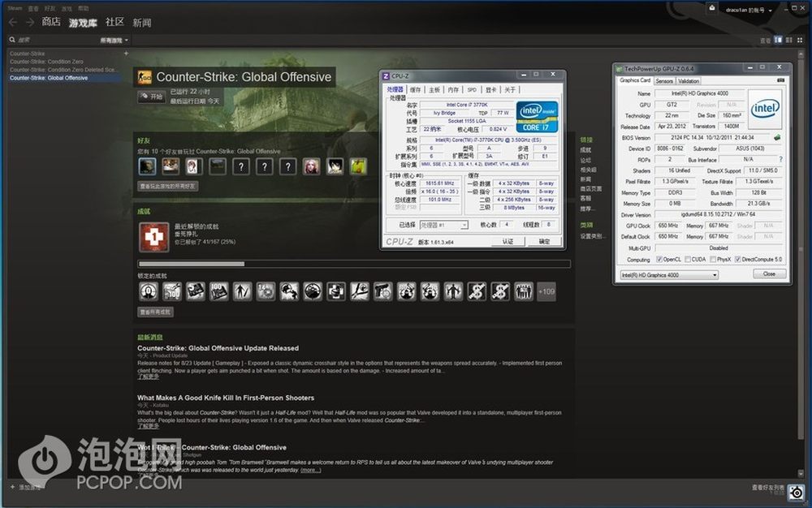812x508 pixels.
Task: Click the Intel logo in GPU-Z
Action: point(765,108)
